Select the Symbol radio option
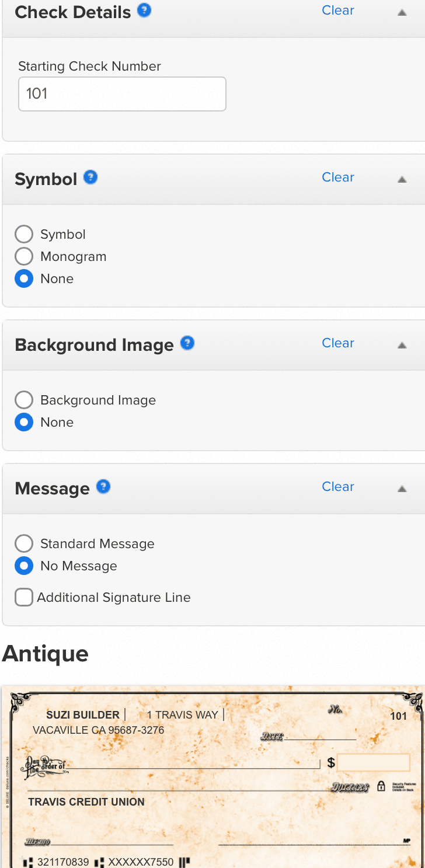This screenshot has width=425, height=868. (x=24, y=235)
